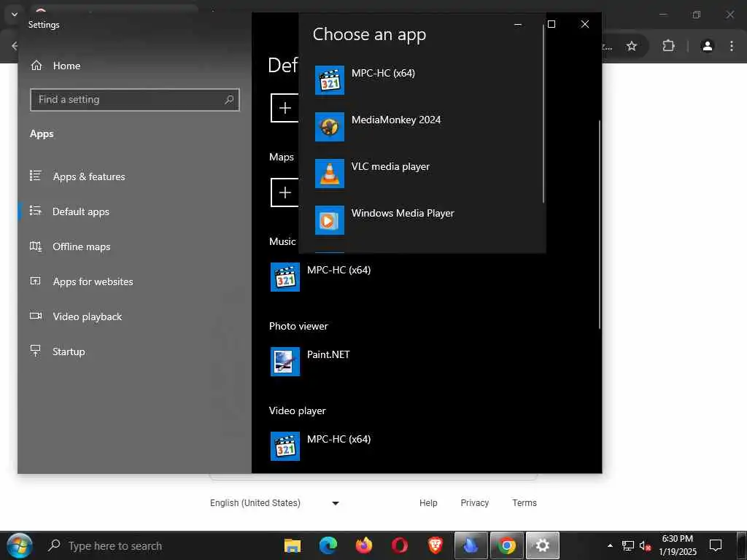Open the Chrome Extensions puzzle icon

(668, 46)
